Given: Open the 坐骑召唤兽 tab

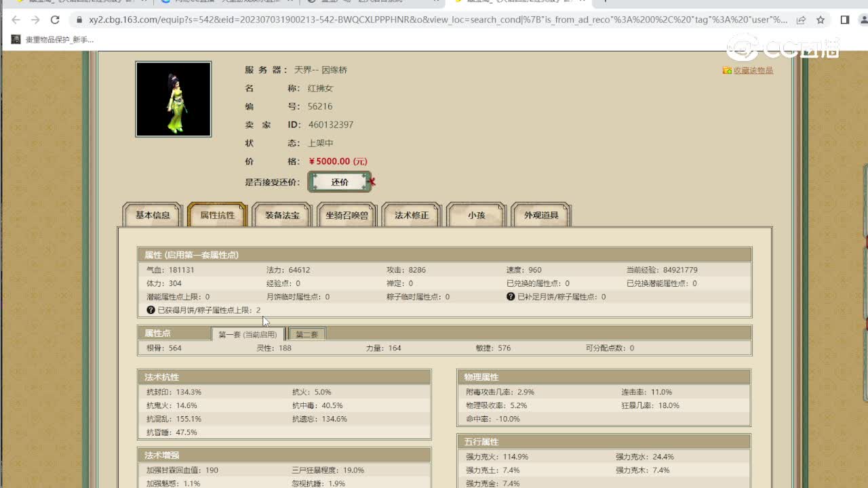Looking at the screenshot, I should pyautogui.click(x=347, y=215).
